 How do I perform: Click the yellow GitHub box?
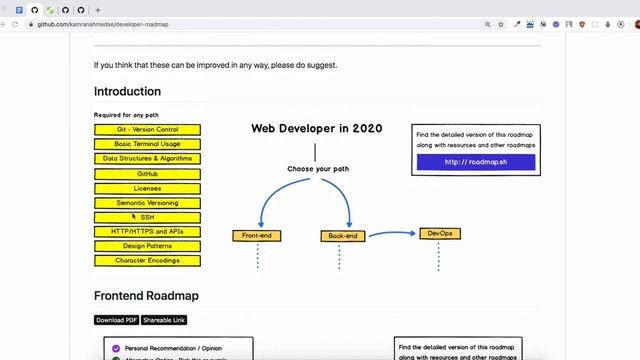point(147,174)
